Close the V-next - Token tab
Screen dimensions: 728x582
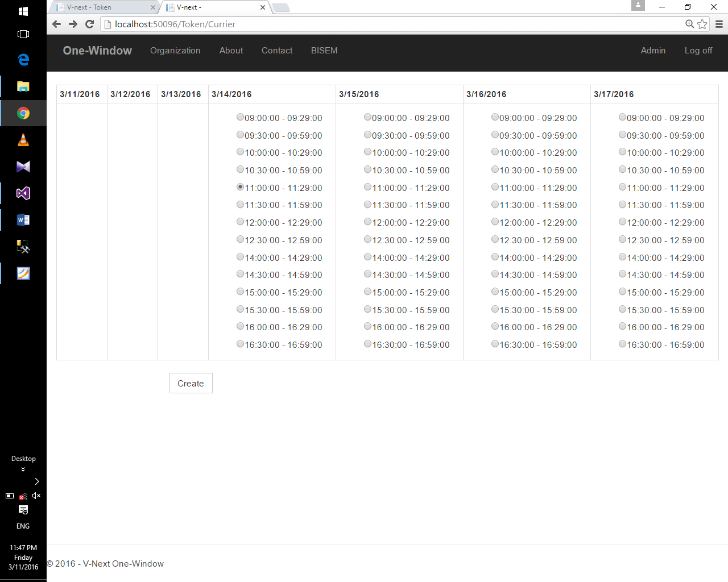[x=152, y=7]
